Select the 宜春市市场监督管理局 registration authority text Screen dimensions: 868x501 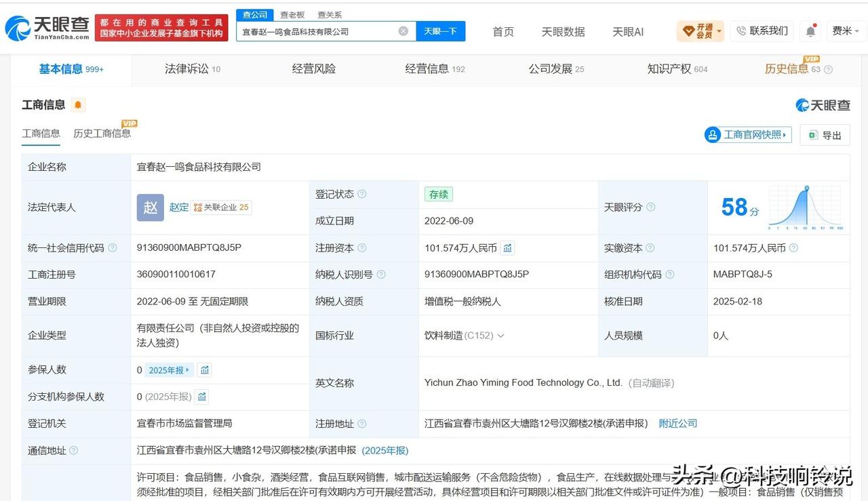184,424
